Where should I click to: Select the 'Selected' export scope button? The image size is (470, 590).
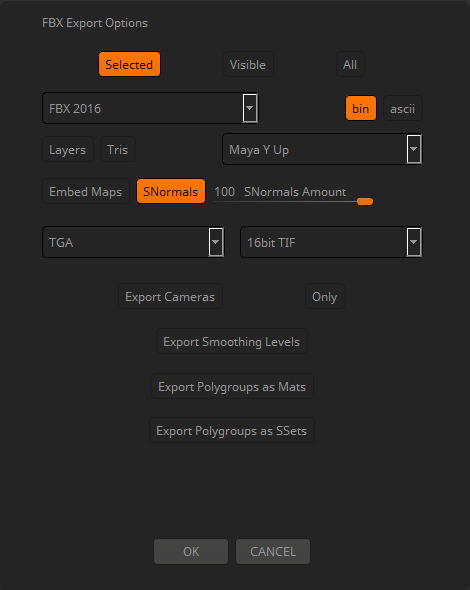[x=129, y=64]
